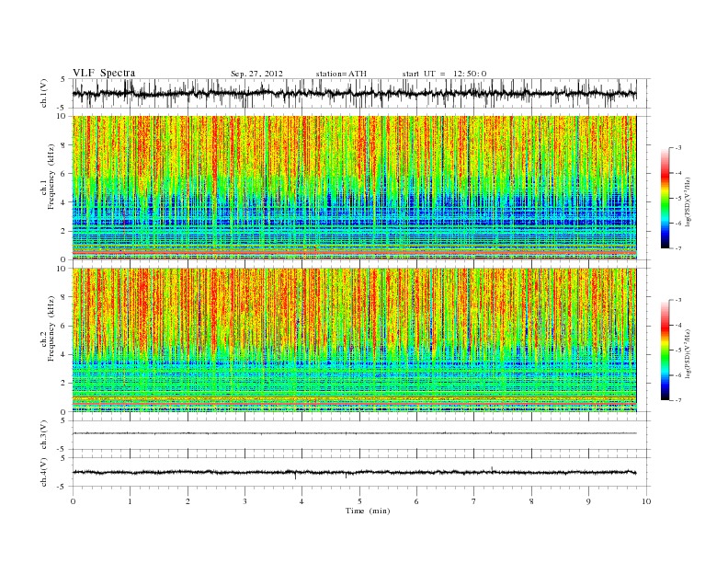Click the ch.4 waveform trace
Screen dimensions: 728x563
click(354, 473)
